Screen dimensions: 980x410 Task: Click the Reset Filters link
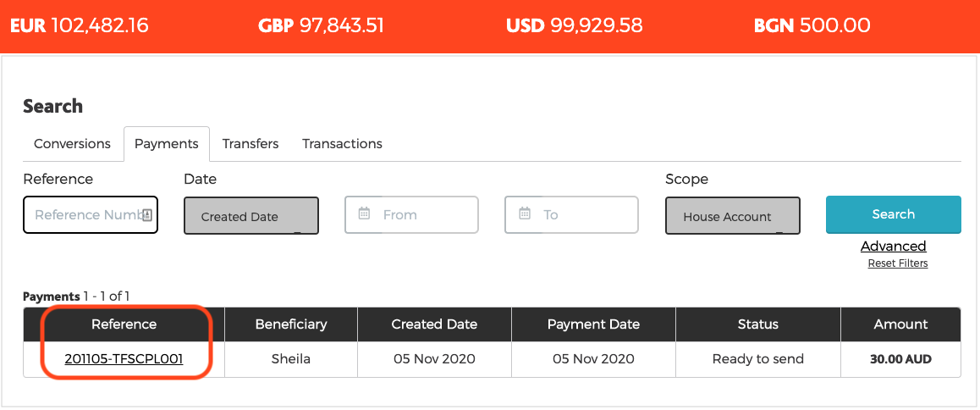(x=898, y=263)
